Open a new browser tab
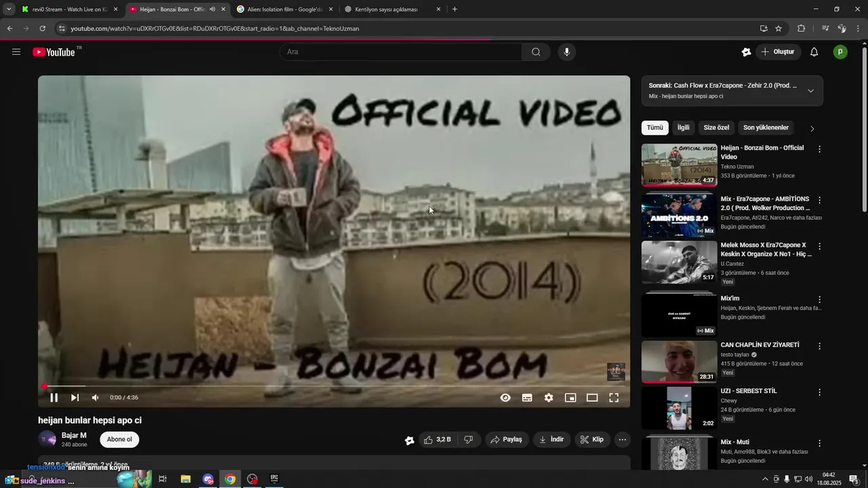 tap(454, 9)
